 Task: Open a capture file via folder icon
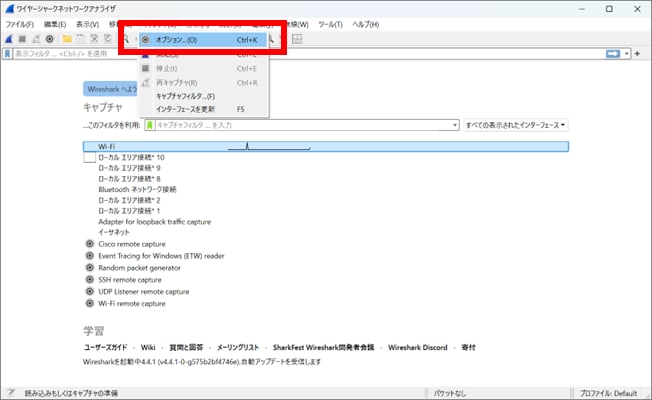(67, 39)
